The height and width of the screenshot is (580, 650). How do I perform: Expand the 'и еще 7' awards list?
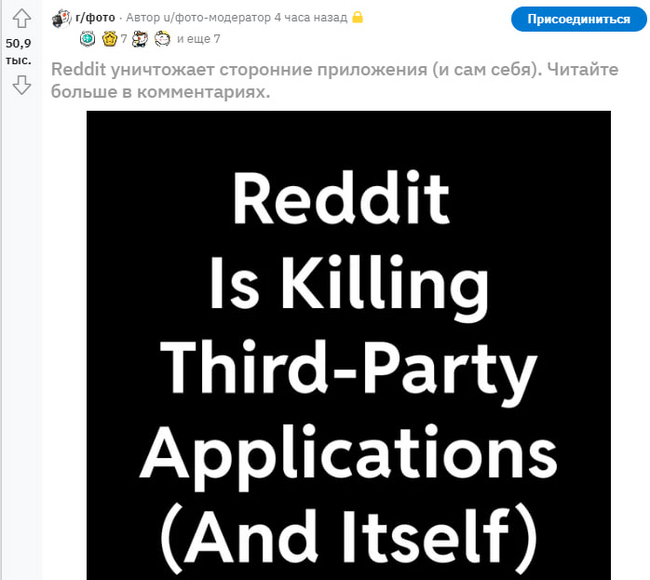click(x=199, y=39)
